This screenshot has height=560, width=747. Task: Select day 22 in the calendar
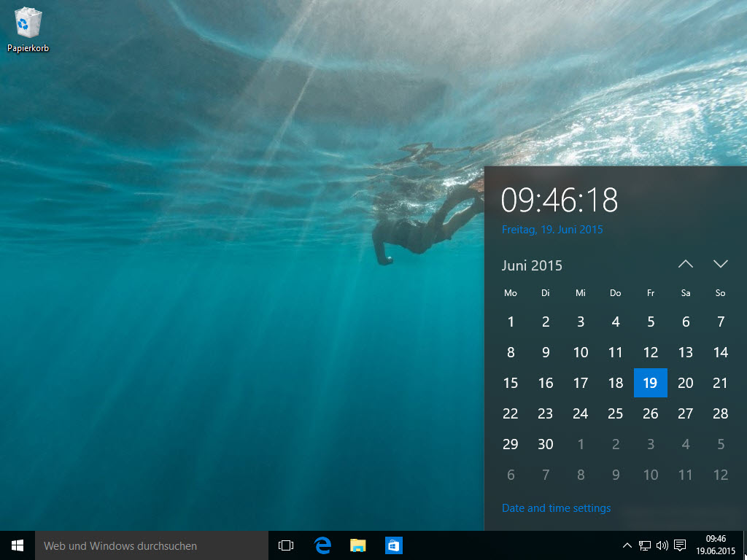click(510, 413)
